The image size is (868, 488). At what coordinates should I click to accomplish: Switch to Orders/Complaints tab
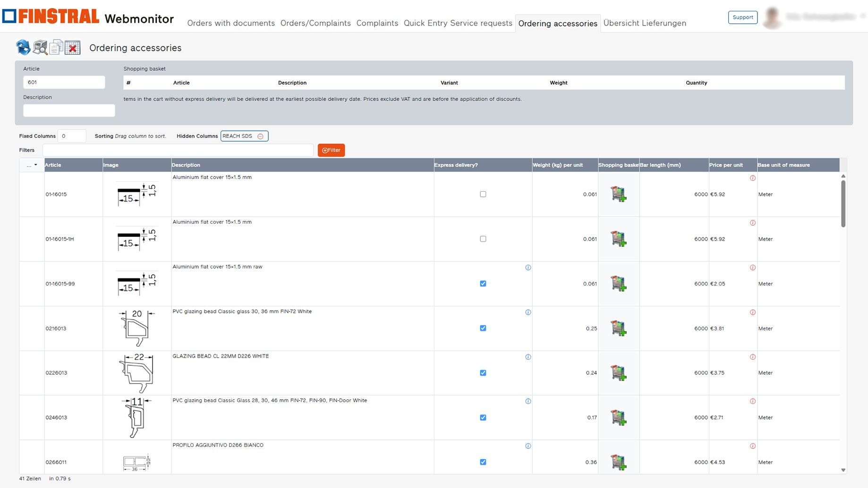(x=315, y=23)
